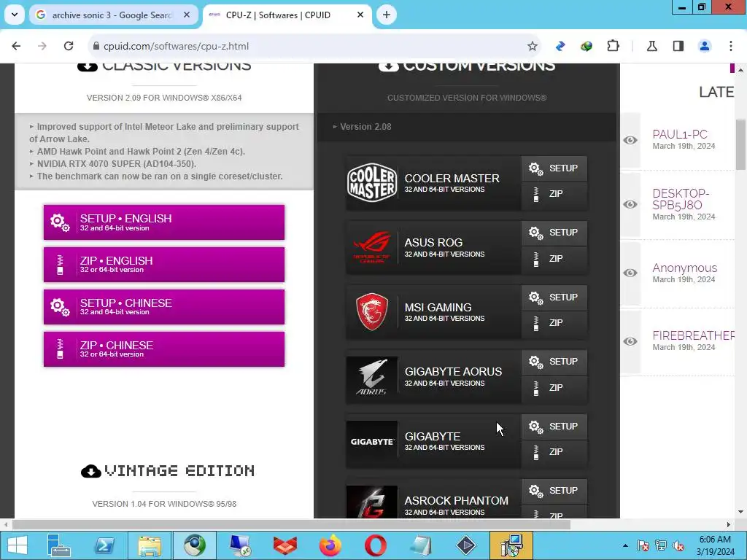The image size is (747, 560).
Task: Click the horizontal scrollbar thumb
Action: tap(291, 525)
